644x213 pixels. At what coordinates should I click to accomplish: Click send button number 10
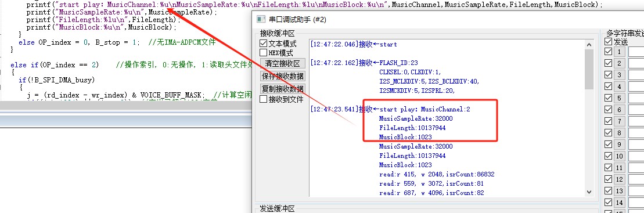[x=620, y=156]
